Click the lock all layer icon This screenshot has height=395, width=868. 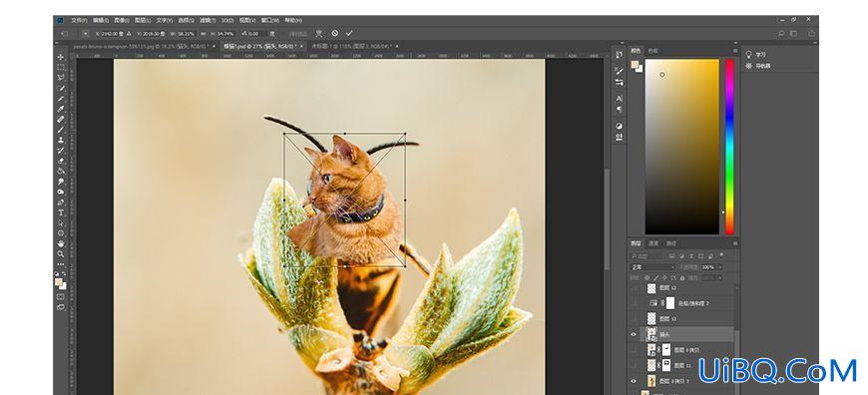[682, 277]
